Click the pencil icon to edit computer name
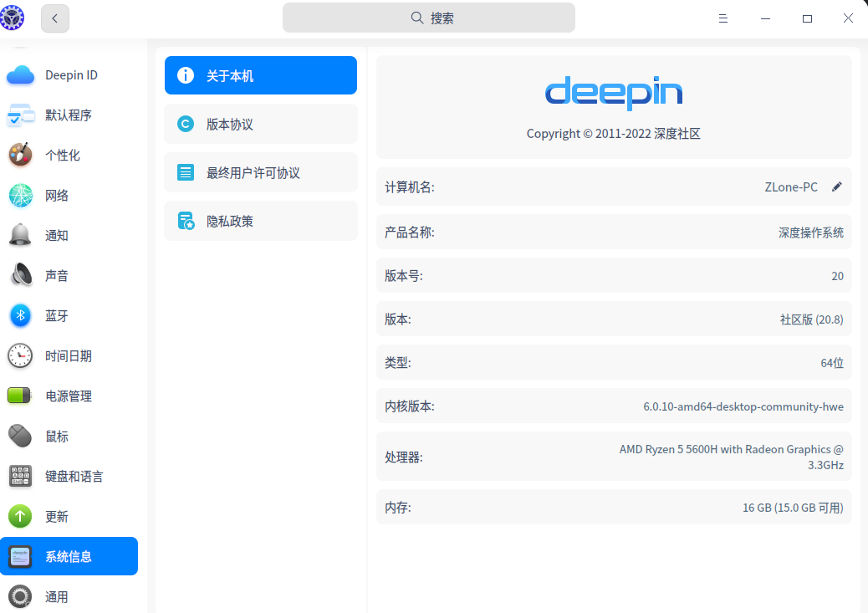Viewport: 868px width, 613px height. click(836, 187)
